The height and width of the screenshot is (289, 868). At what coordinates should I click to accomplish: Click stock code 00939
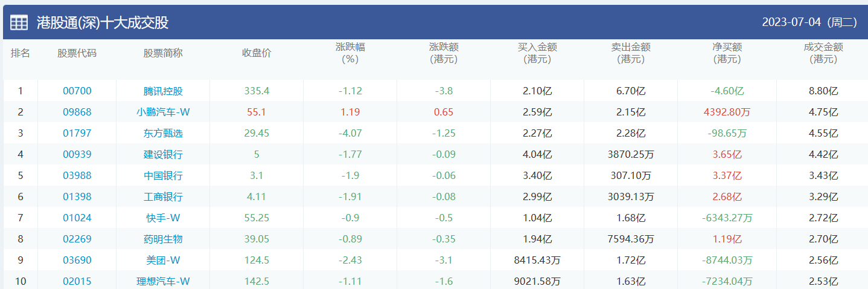pos(77,155)
